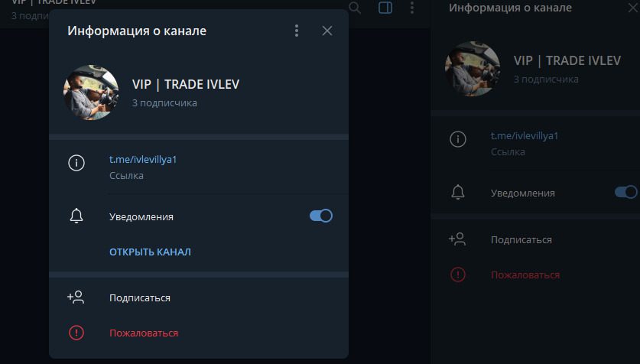640x364 pixels.
Task: Open the t.me/ivlevillya1 link in the right sidebar
Action: (x=524, y=136)
